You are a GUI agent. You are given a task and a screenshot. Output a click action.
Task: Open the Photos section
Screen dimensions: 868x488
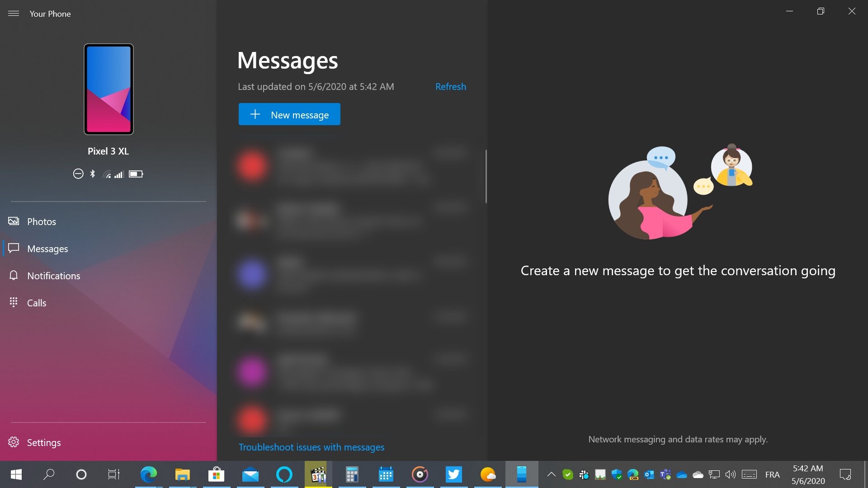coord(42,221)
